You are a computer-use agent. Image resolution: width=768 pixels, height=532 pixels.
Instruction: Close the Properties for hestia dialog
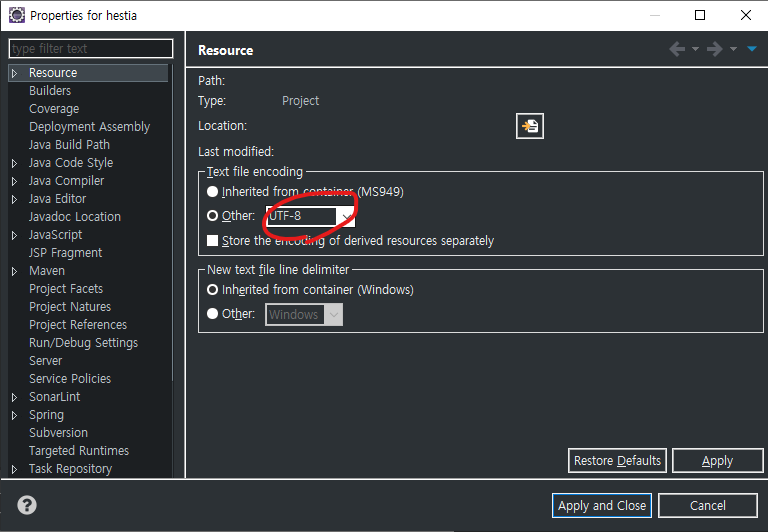click(745, 15)
